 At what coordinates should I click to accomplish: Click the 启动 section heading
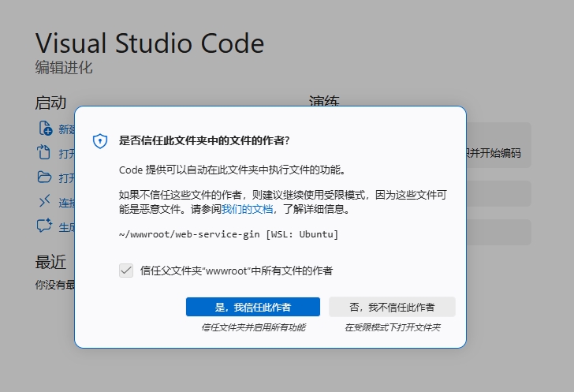[50, 103]
